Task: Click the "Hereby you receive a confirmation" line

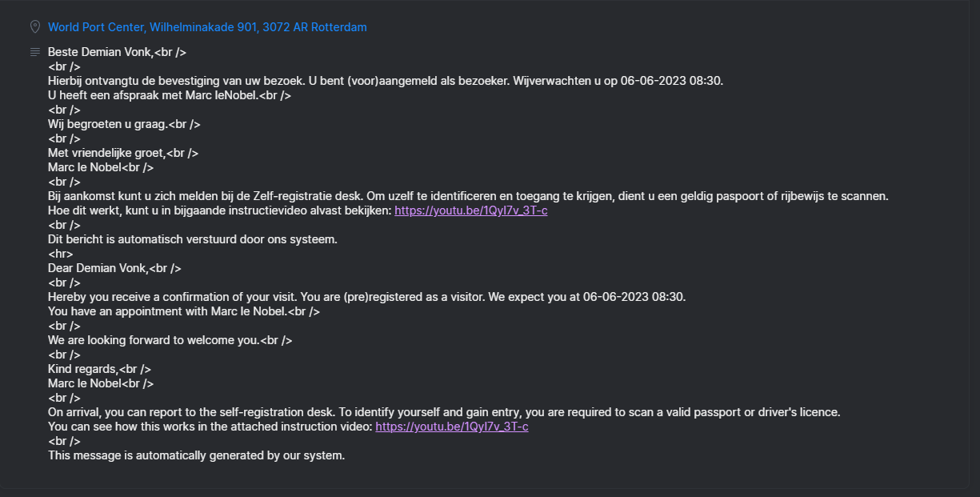Action: point(366,297)
